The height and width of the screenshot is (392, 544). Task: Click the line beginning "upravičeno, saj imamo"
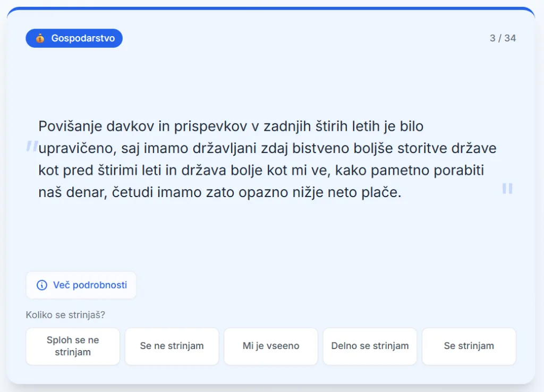click(x=267, y=148)
